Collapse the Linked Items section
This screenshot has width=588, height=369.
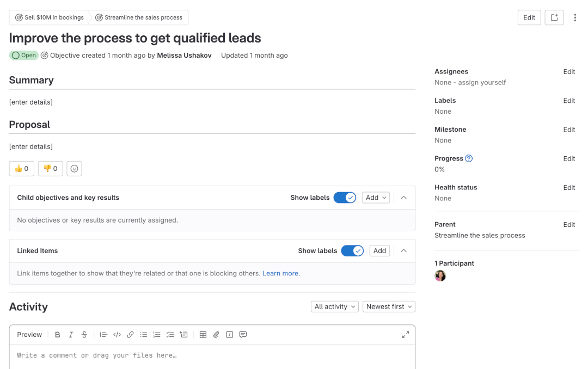click(x=403, y=250)
